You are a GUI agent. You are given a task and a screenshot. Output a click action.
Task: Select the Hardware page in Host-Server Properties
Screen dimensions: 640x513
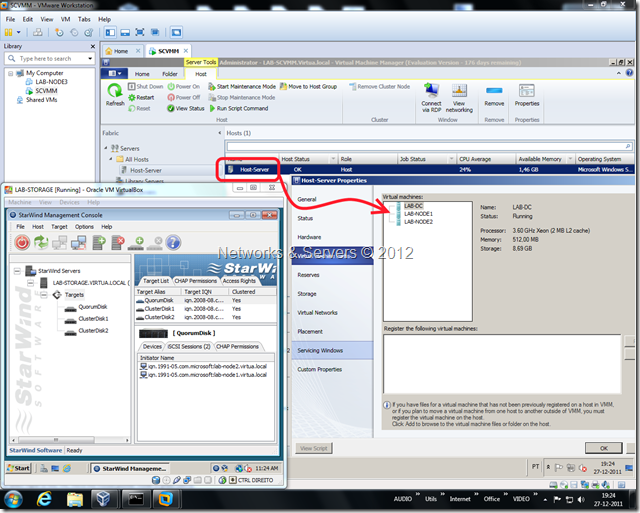[309, 237]
